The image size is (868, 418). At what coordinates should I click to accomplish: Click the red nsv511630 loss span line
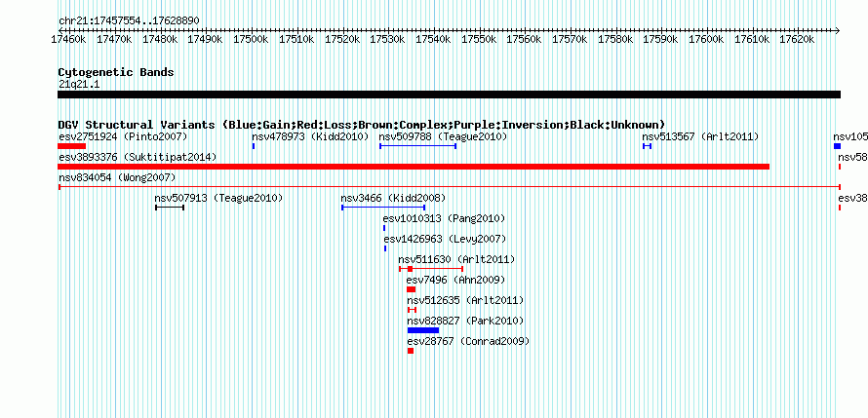pos(431,269)
